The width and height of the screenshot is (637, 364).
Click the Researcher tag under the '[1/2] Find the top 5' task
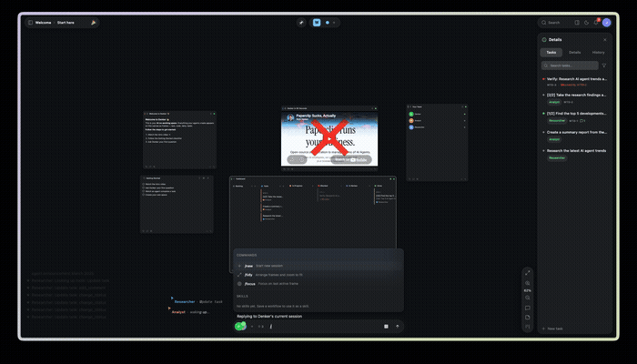point(557,121)
